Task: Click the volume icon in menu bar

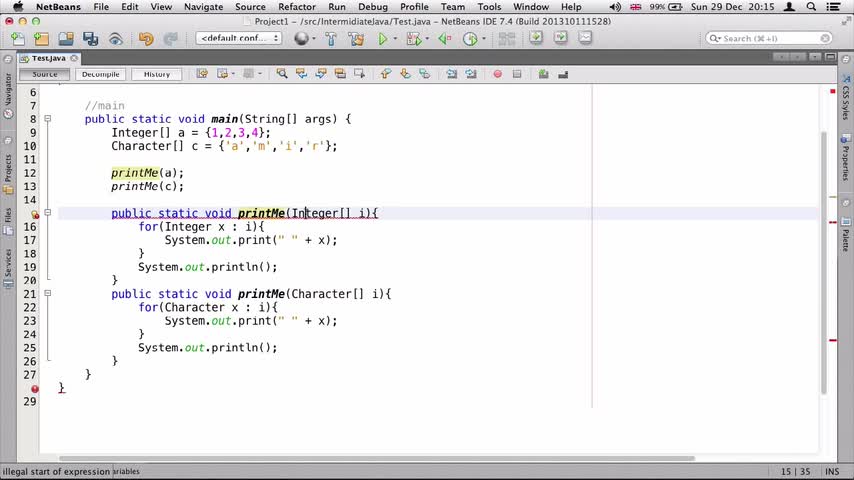Action: coord(615,7)
